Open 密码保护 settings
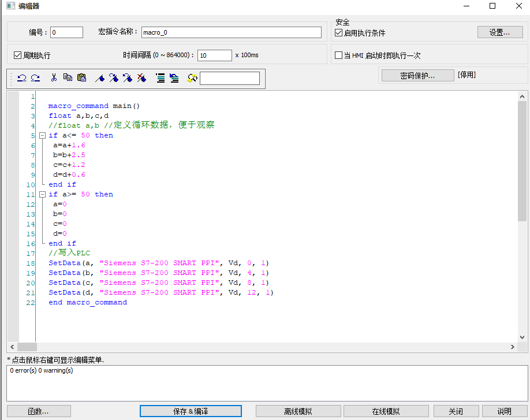The image size is (530, 420). [417, 75]
